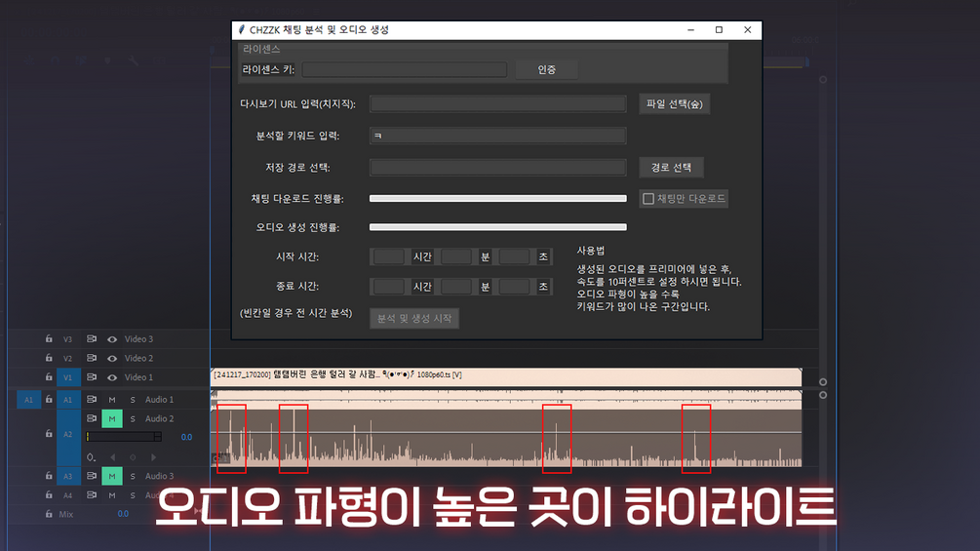Toggle sync lock for Audio 4
980x551 pixels.
[x=92, y=494]
